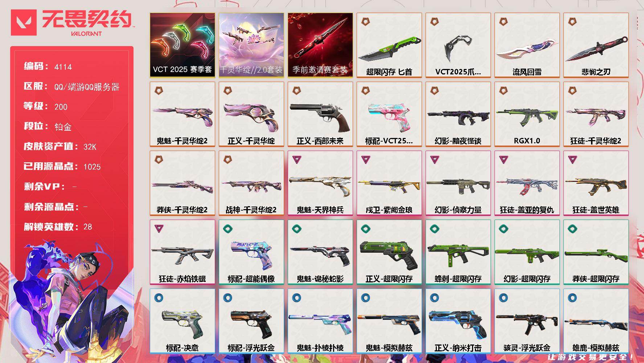Click the 幻影-黯夜怪谈 weapon card
644x363 pixels.
point(458,114)
